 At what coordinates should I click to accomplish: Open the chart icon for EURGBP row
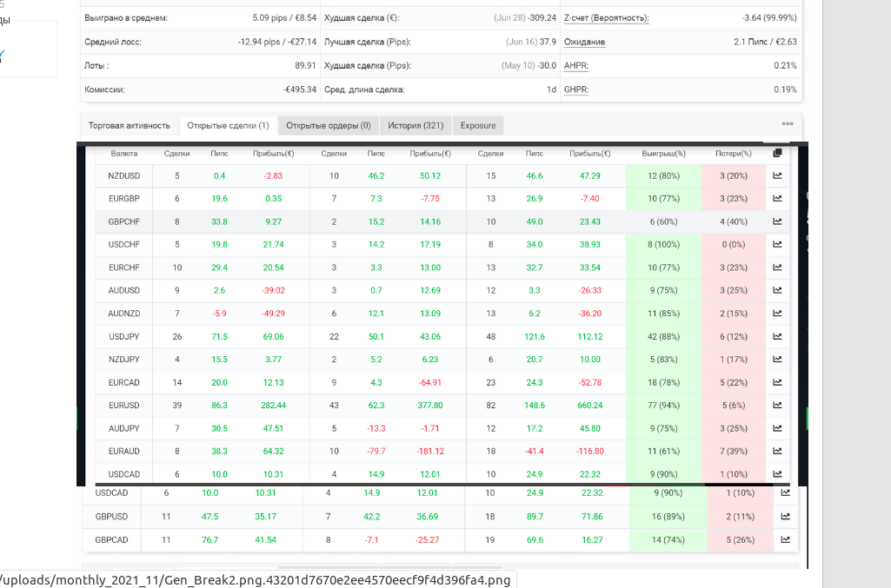coord(777,199)
